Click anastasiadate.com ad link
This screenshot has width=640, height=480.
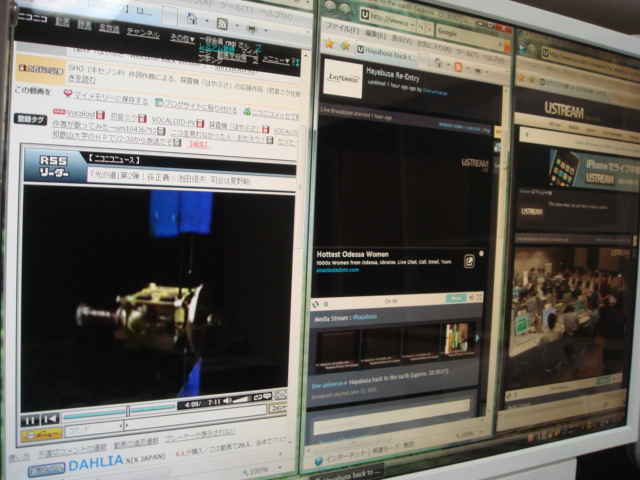(337, 270)
